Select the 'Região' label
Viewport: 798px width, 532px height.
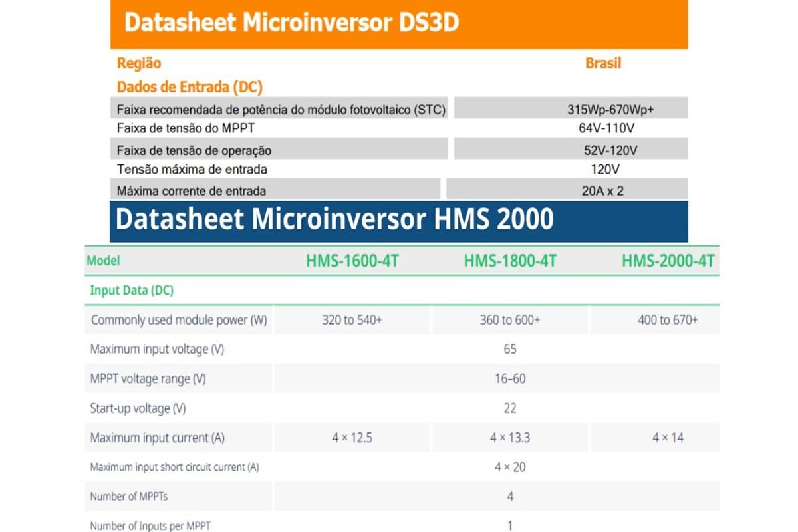(x=139, y=64)
